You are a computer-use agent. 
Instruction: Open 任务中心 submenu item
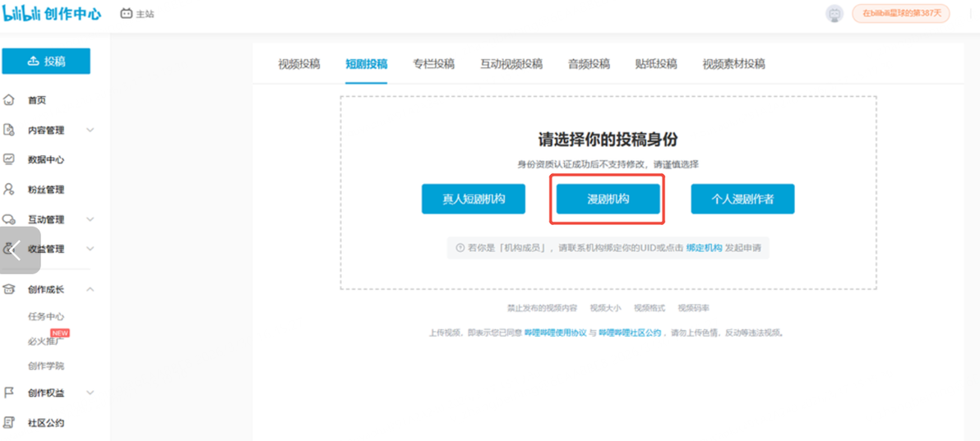[45, 317]
